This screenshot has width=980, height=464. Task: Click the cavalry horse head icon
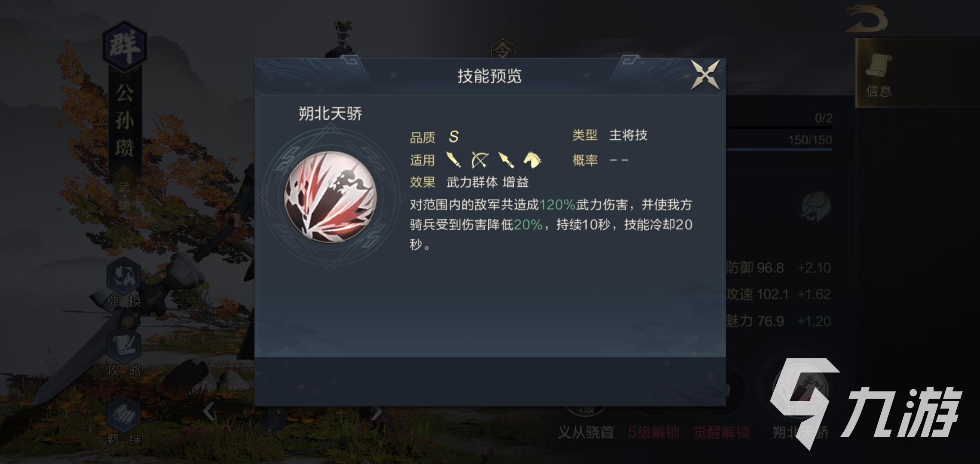click(532, 160)
